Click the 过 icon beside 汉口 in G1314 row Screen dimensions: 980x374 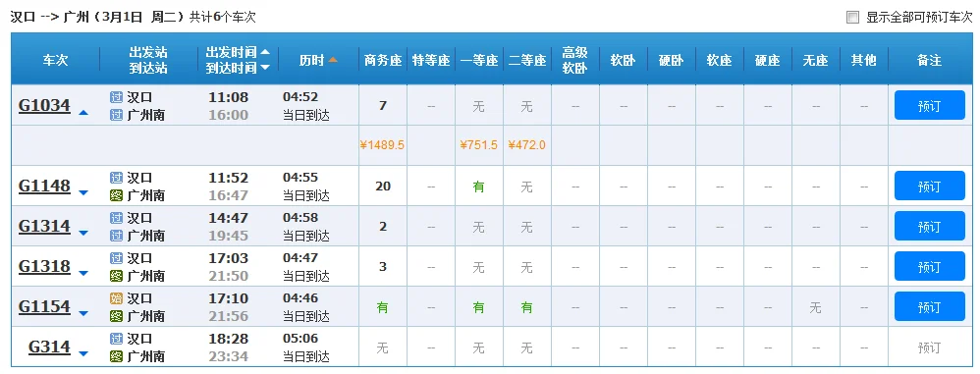click(116, 218)
